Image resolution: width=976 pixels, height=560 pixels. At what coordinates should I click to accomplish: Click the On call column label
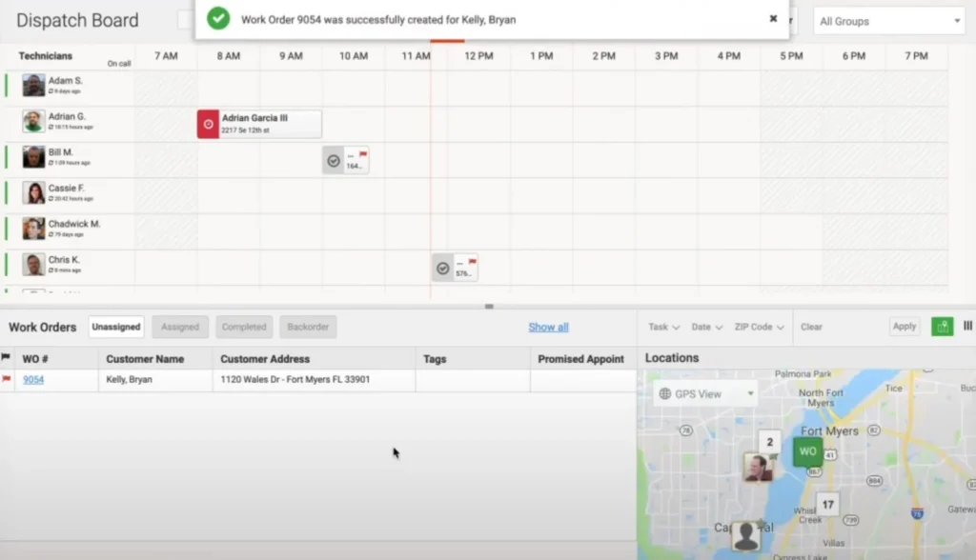(x=119, y=64)
